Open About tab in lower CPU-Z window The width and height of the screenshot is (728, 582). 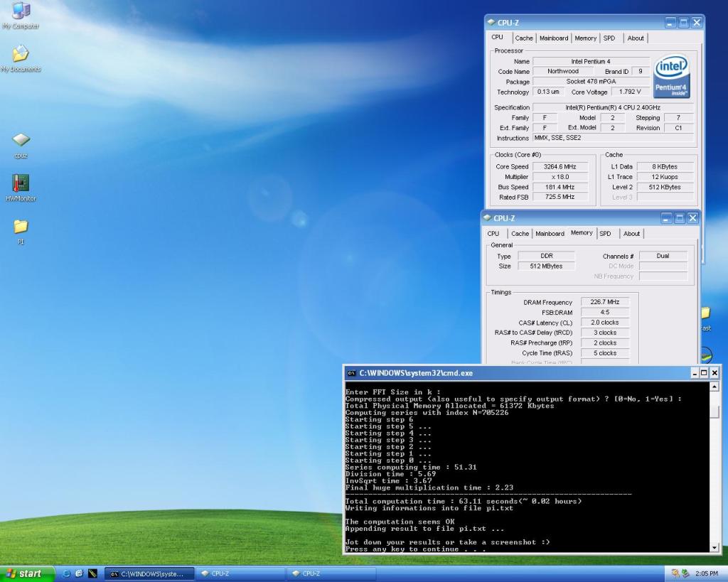pyautogui.click(x=631, y=234)
